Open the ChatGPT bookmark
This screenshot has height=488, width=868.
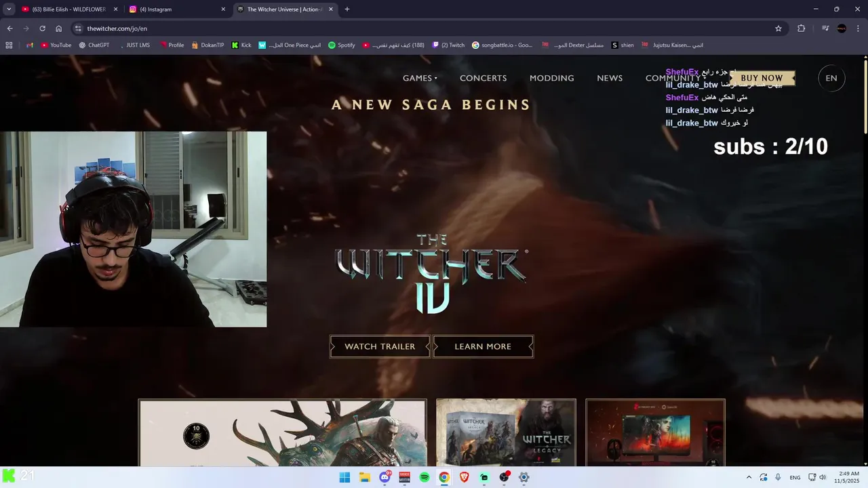click(94, 45)
